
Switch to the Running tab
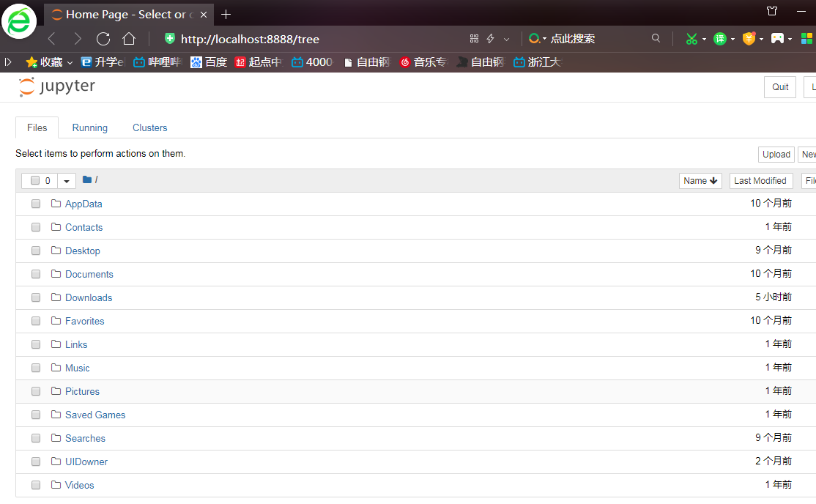point(90,127)
